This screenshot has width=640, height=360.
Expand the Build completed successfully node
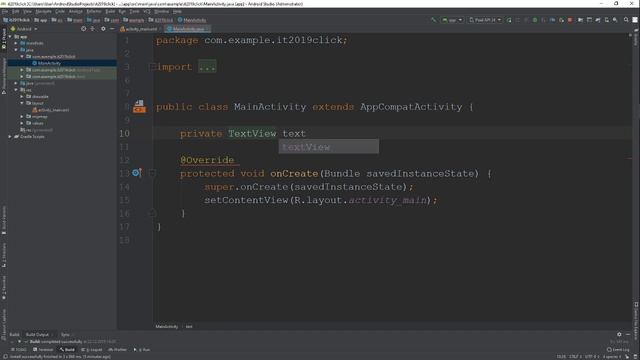point(19,342)
